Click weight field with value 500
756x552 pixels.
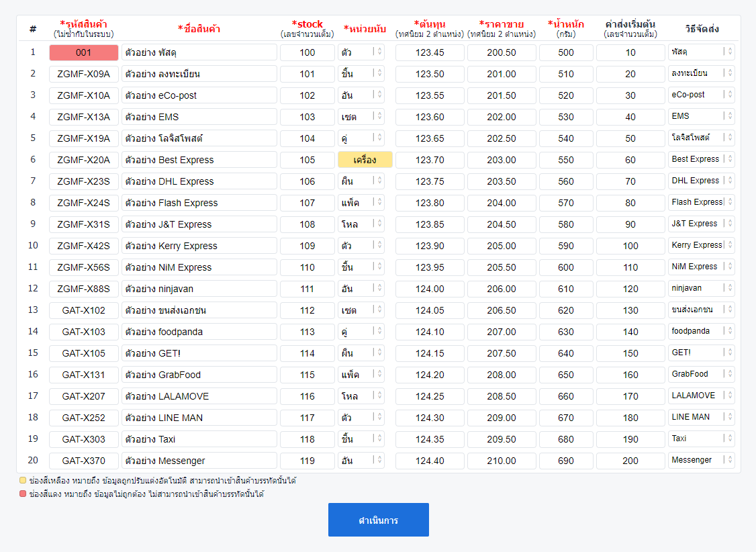click(x=566, y=52)
